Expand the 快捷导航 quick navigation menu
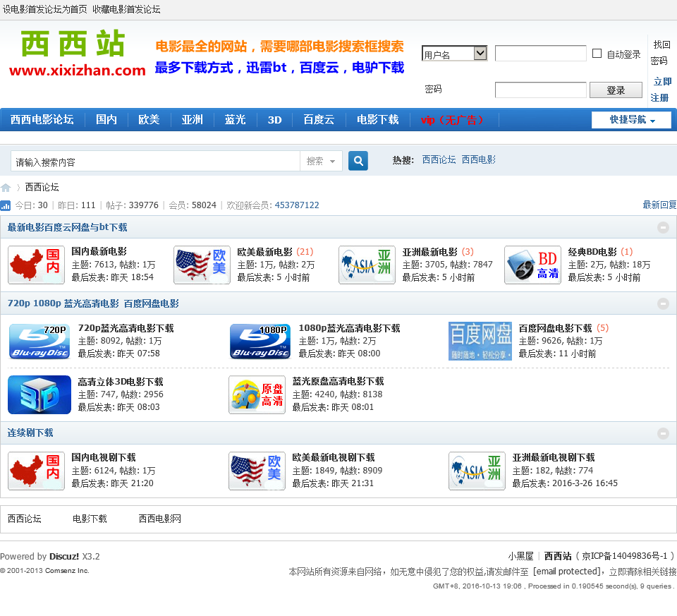 (631, 120)
